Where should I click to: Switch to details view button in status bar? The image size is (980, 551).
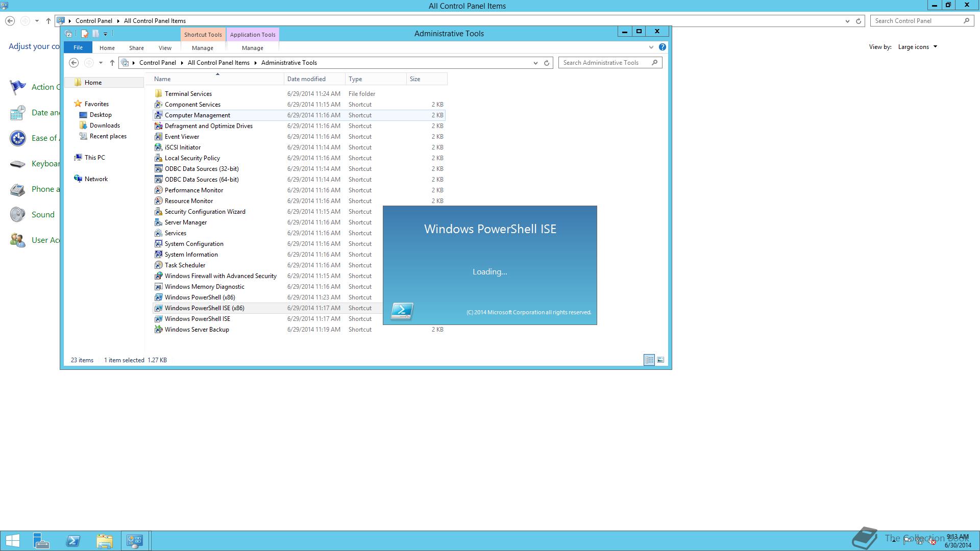[649, 360]
